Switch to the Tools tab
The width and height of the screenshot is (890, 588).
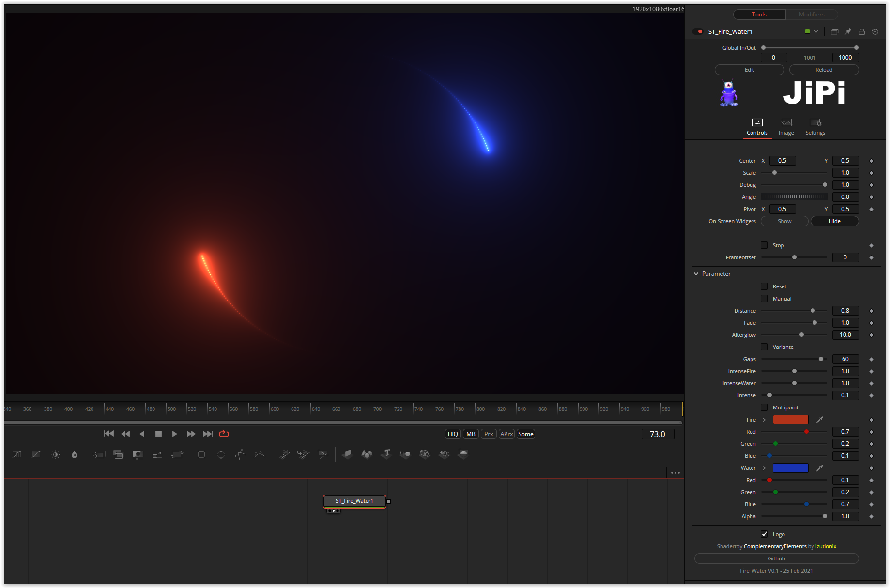pos(759,15)
